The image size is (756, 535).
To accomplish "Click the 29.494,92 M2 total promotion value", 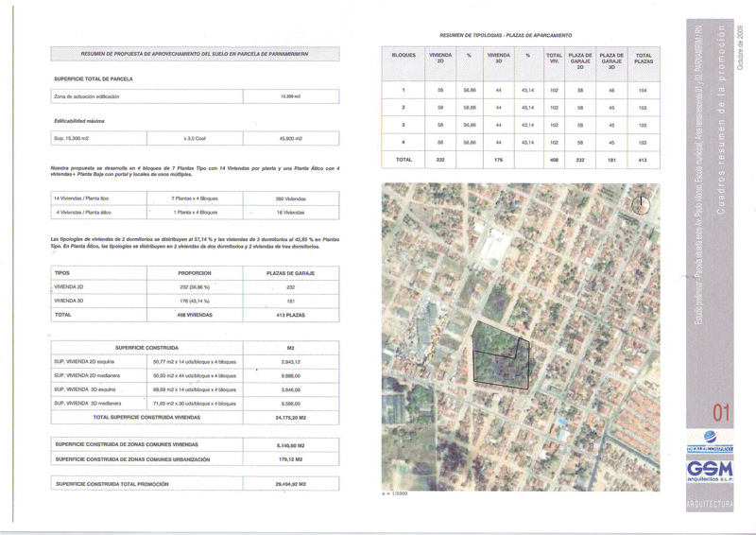I will tap(290, 483).
